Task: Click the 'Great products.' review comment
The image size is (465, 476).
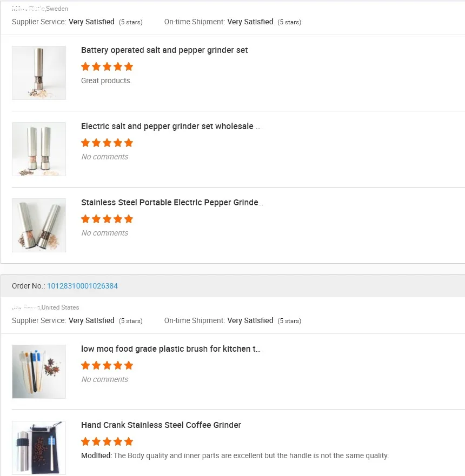Action: pyautogui.click(x=107, y=81)
